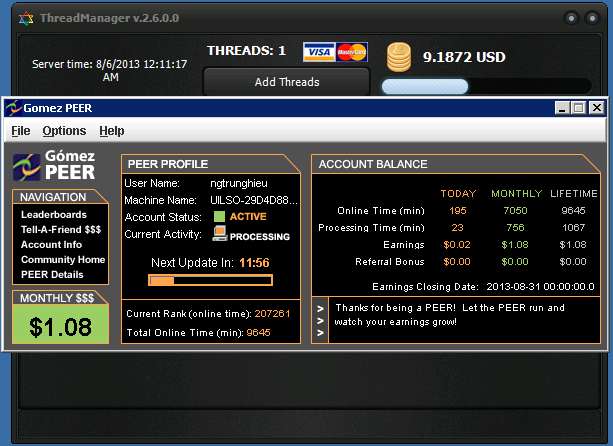
Task: Open the Options menu
Action: [x=65, y=131]
